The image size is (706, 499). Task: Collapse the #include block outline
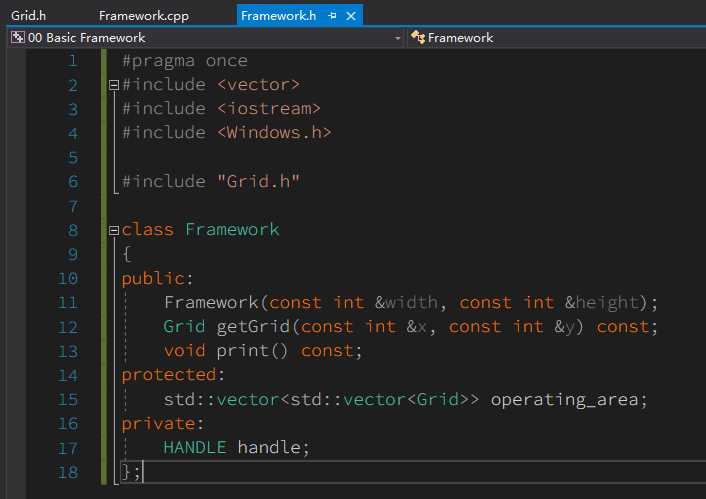pyautogui.click(x=113, y=85)
